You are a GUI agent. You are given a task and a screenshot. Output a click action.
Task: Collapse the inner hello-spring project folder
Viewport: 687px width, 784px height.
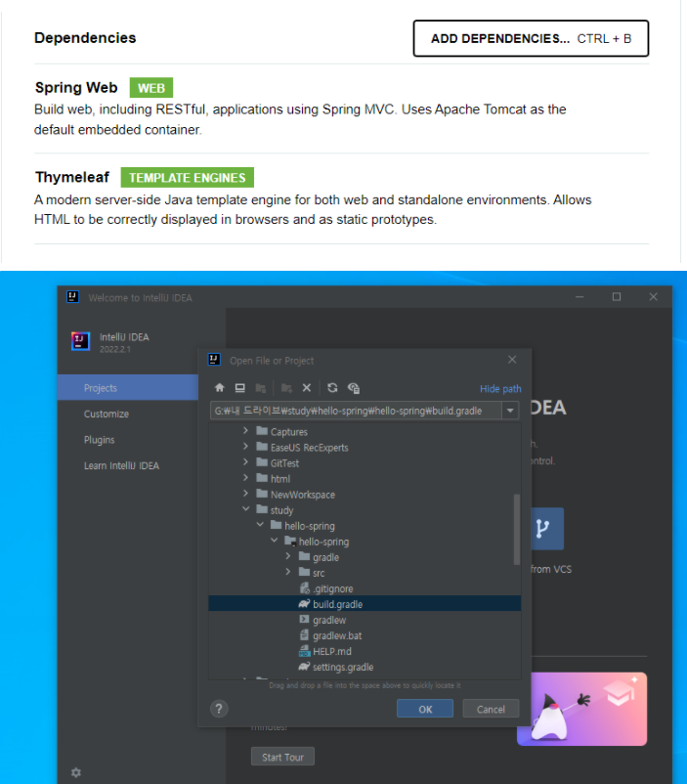coord(274,541)
